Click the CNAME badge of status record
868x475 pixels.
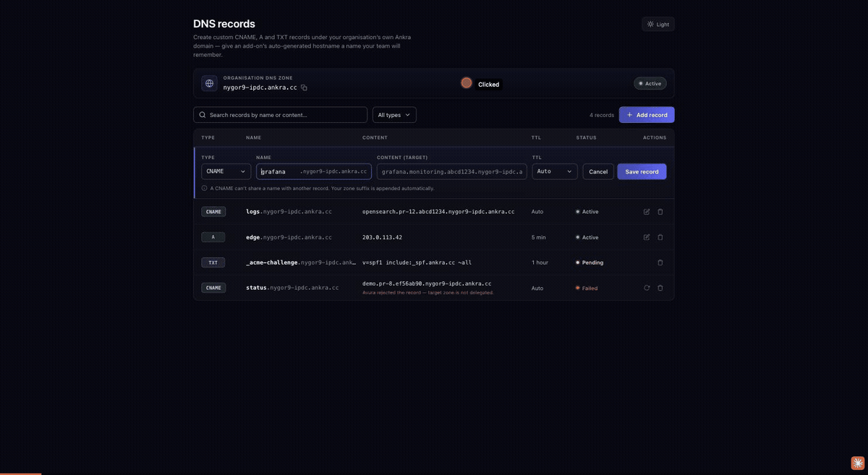point(213,288)
